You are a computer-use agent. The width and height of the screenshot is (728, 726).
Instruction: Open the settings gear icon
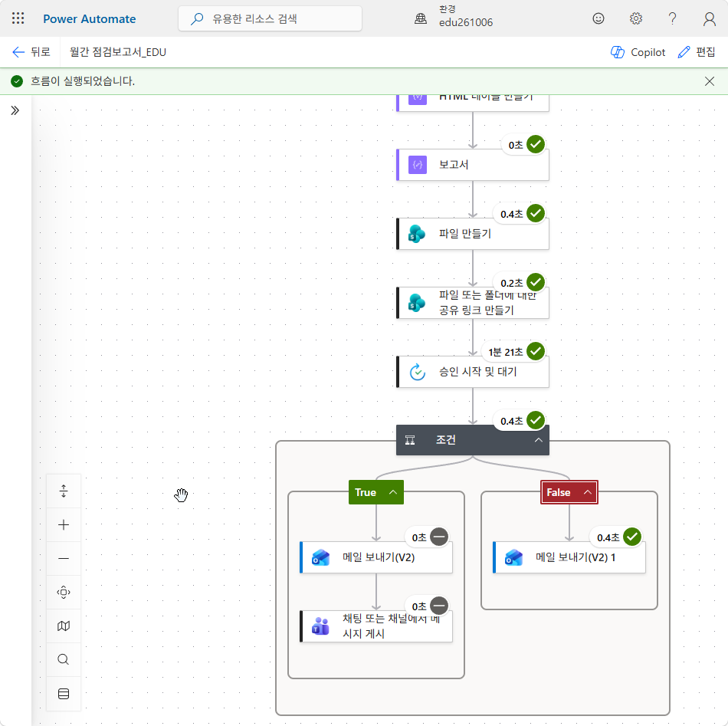tap(635, 18)
